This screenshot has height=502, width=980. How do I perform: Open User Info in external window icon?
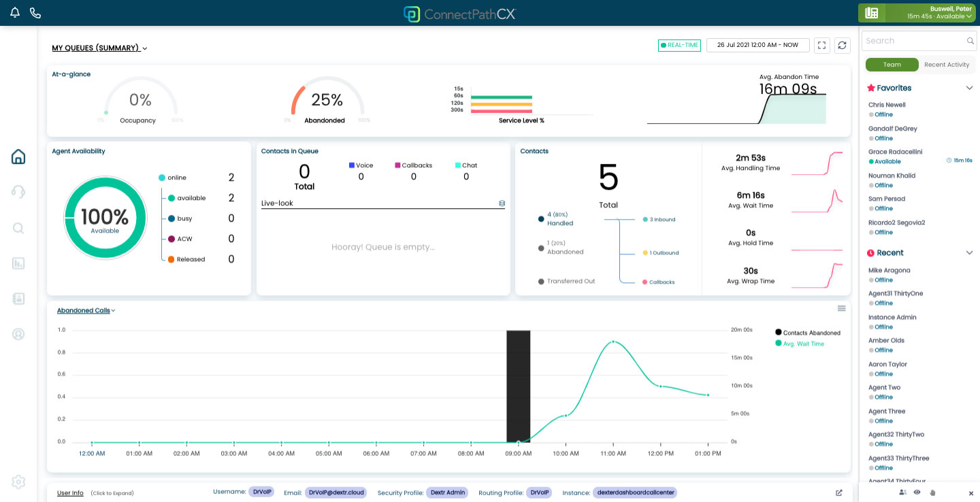839,493
